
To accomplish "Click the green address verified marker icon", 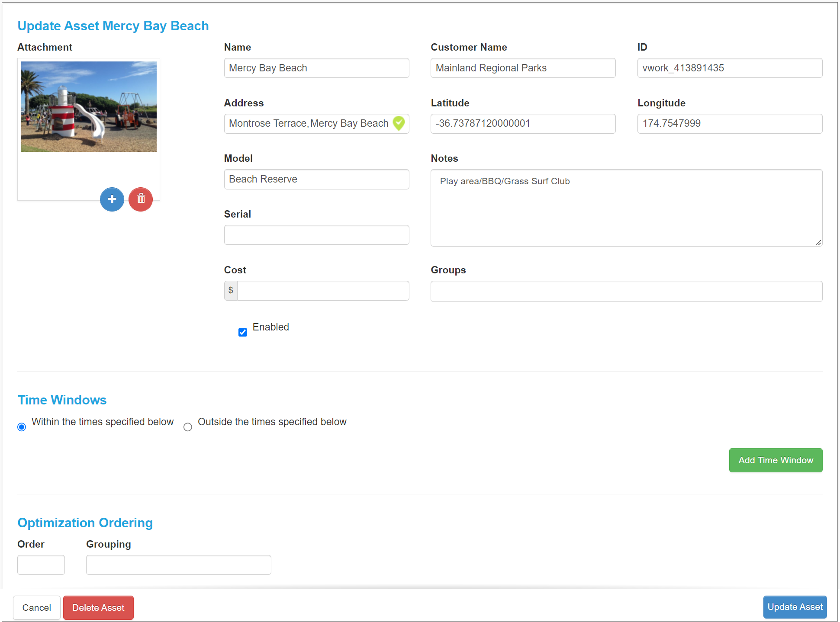I will [x=399, y=123].
